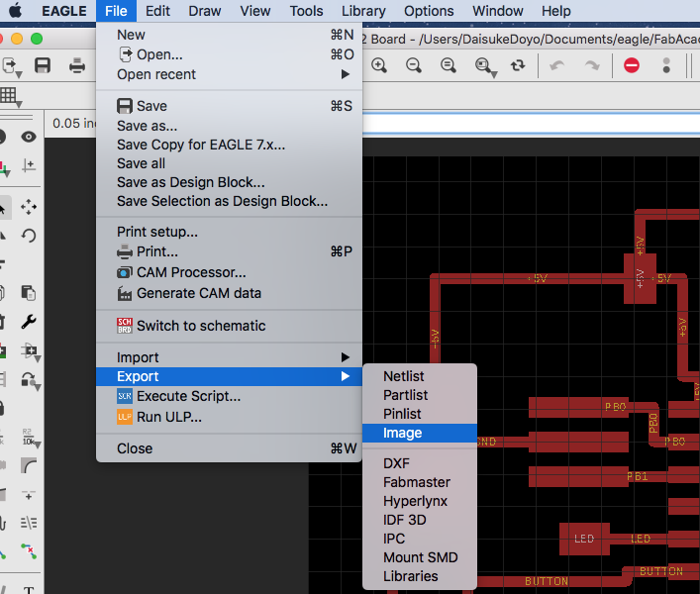Click Save in File menu
The width and height of the screenshot is (700, 594).
229,106
